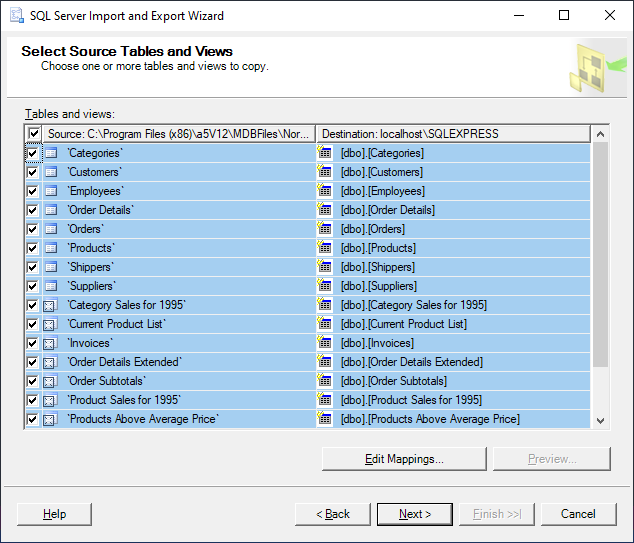634x543 pixels.
Task: Click the [dbo].[Order Details] destination icon
Action: [x=324, y=209]
